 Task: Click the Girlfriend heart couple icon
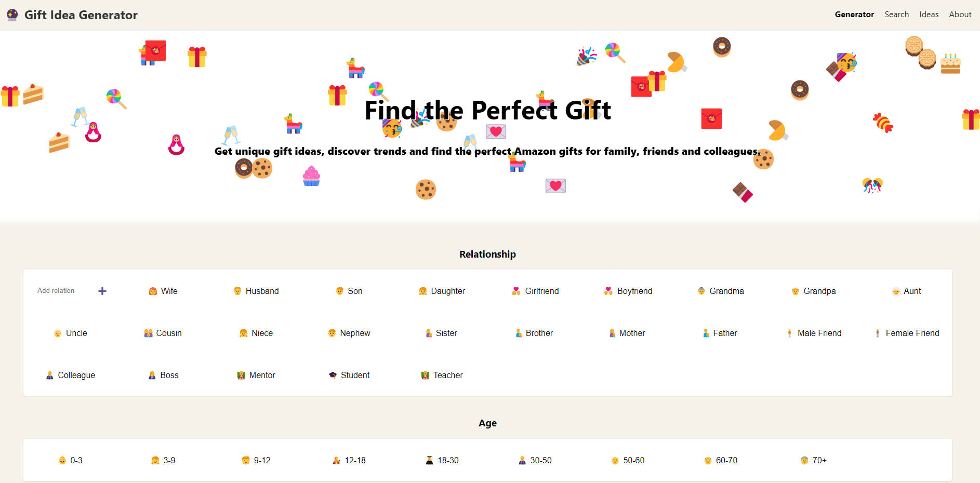pyautogui.click(x=516, y=291)
